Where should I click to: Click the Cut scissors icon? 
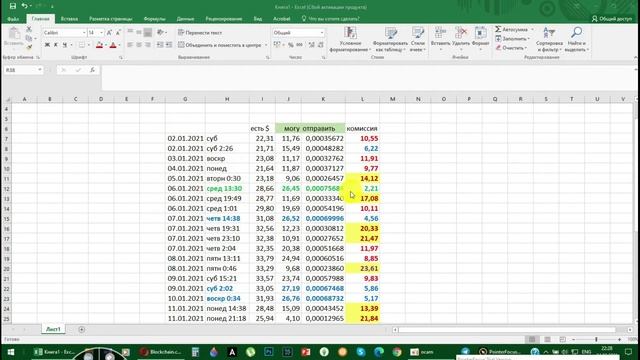[x=29, y=29]
